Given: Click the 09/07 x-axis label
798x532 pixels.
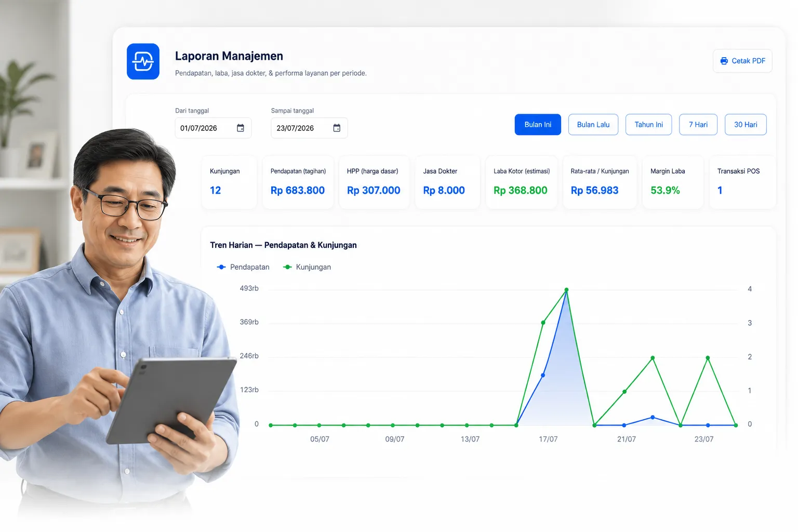Looking at the screenshot, I should click(x=395, y=439).
